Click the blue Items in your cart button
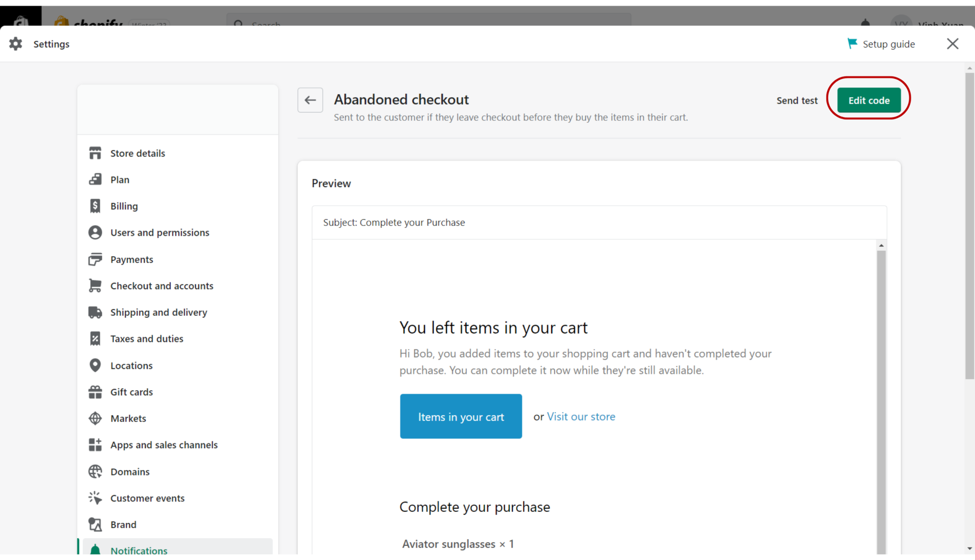This screenshot has width=975, height=560. (461, 417)
